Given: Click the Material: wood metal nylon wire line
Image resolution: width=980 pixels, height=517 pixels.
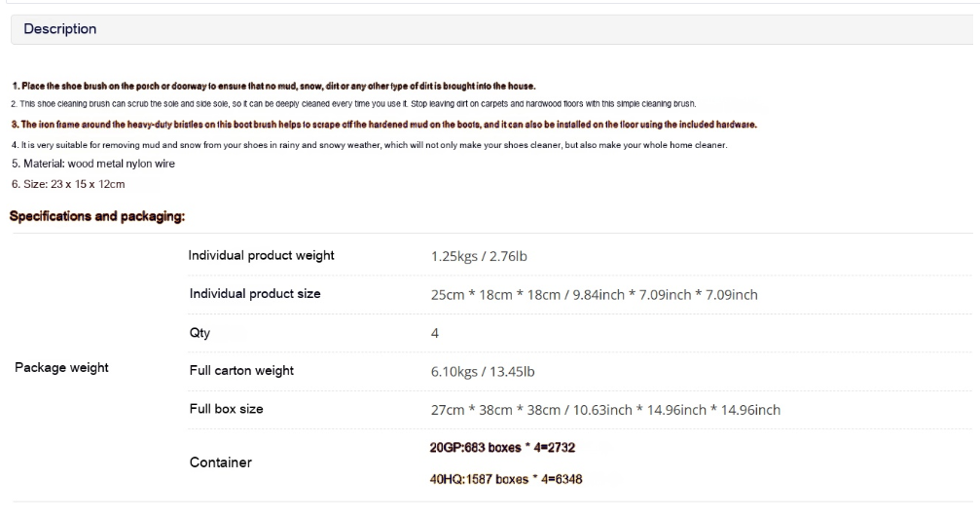Looking at the screenshot, I should click(93, 164).
